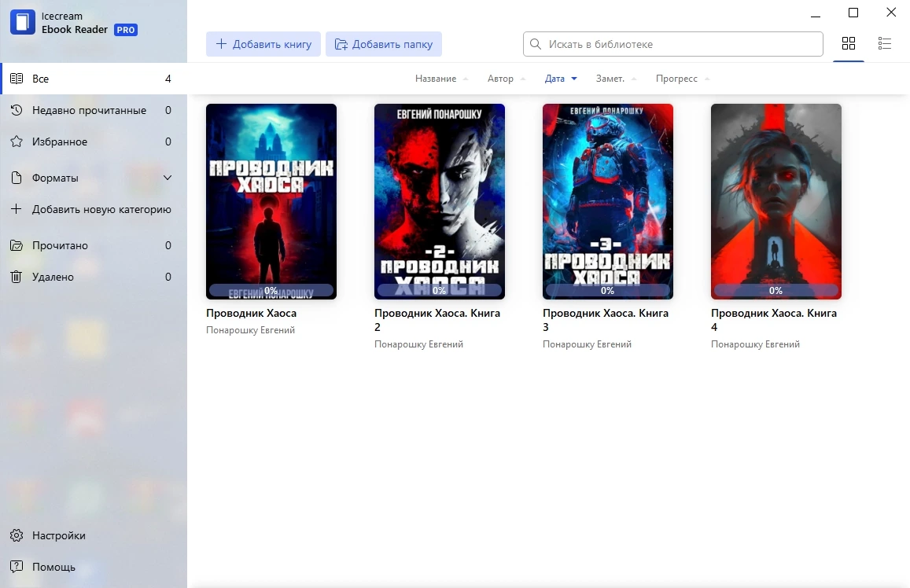This screenshot has width=910, height=588.
Task: Toggle sort order by Дата
Action: point(561,79)
